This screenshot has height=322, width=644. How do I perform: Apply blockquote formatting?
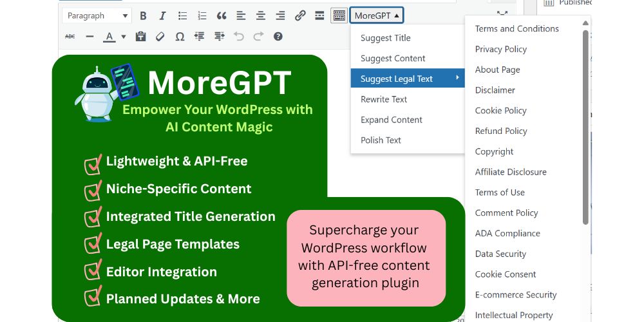(222, 15)
